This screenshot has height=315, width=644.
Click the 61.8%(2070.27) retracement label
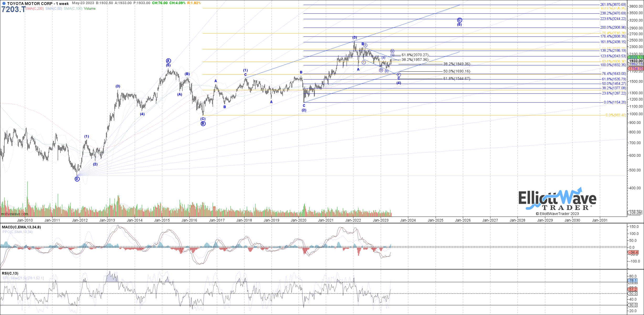(415, 55)
